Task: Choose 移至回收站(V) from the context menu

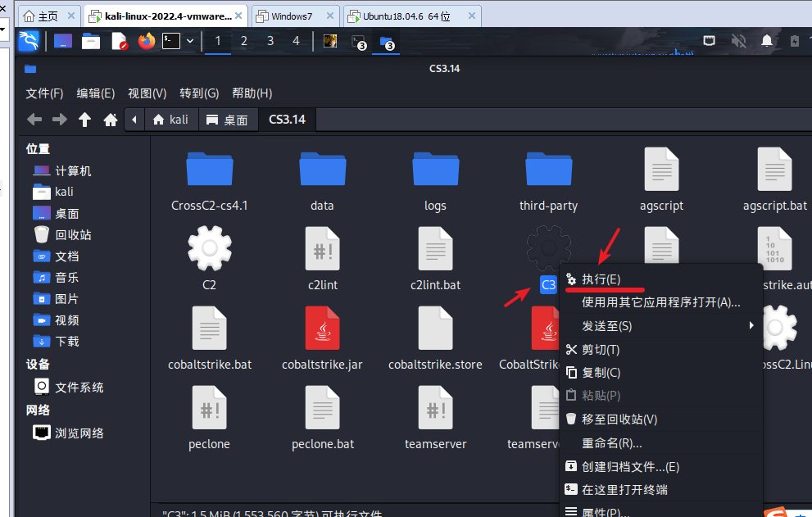Action: 660,419
